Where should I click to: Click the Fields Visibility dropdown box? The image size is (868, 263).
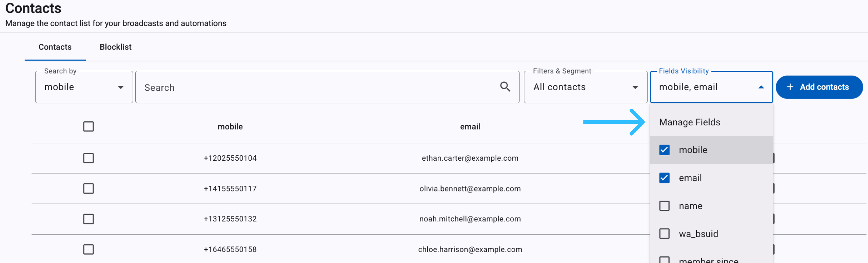point(711,87)
